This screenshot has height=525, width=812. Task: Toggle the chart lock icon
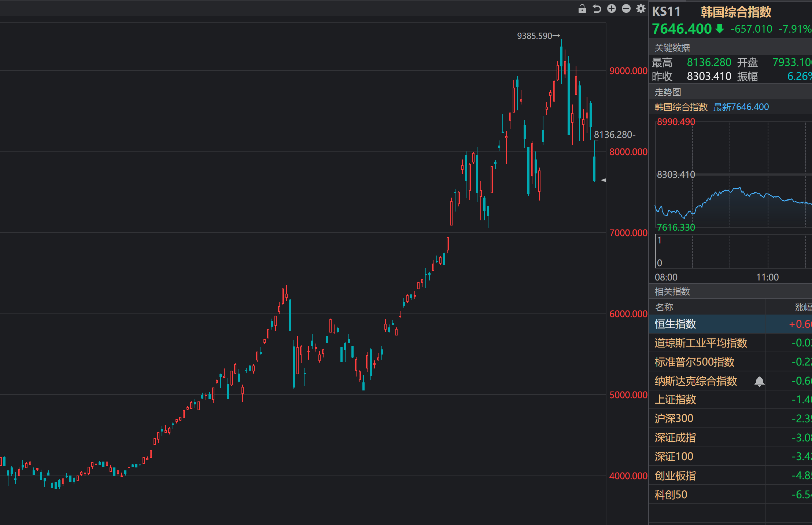tap(582, 9)
